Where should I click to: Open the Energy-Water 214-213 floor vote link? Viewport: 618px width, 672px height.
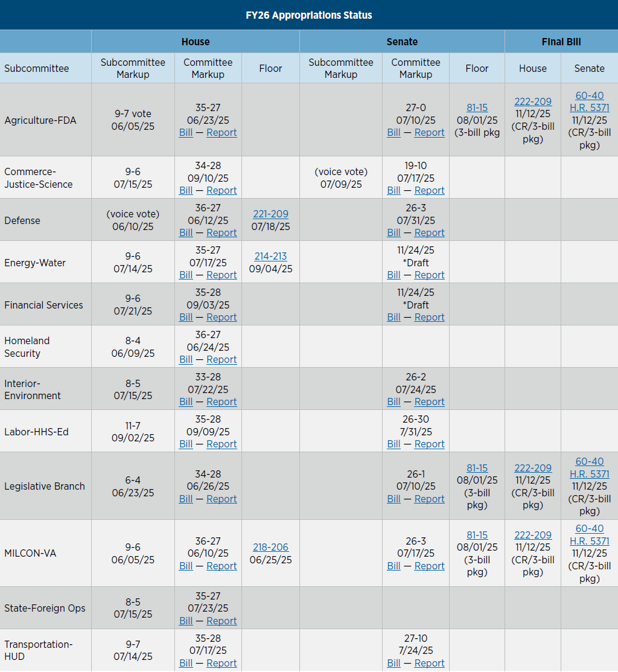coord(270,256)
